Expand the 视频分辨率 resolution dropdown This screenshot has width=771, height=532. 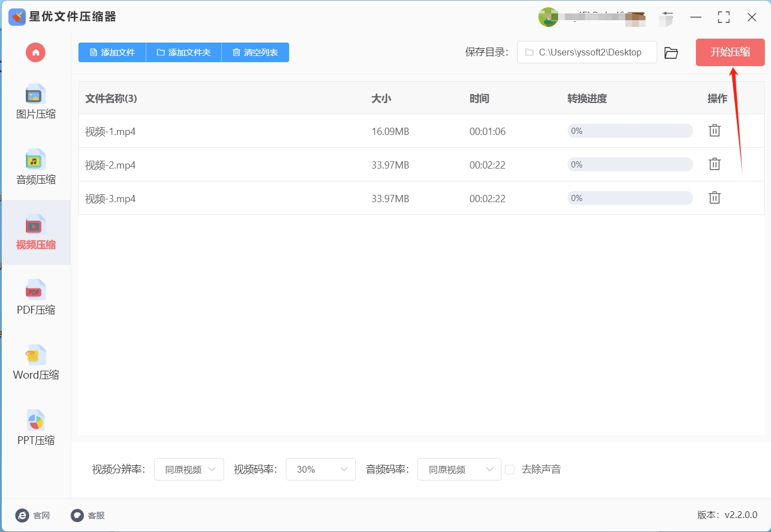click(x=189, y=469)
